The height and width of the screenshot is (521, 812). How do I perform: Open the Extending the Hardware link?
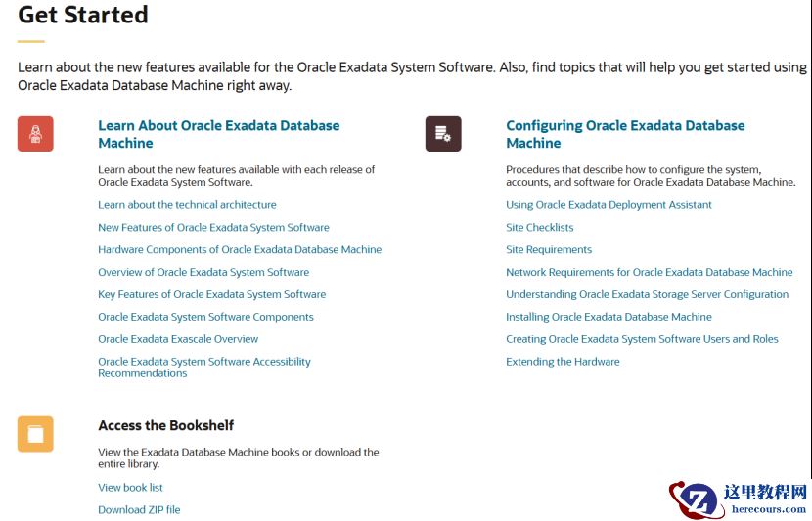(563, 362)
